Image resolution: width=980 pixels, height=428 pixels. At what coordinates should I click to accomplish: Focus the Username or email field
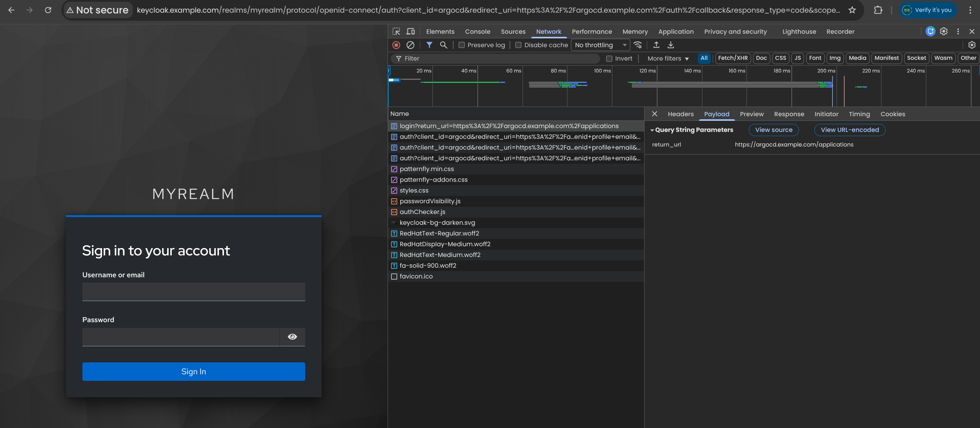(194, 292)
